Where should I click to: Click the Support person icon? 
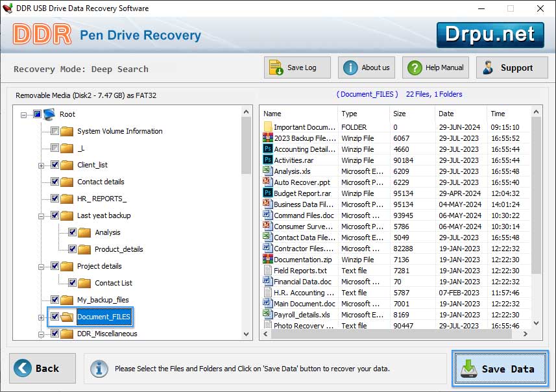489,67
